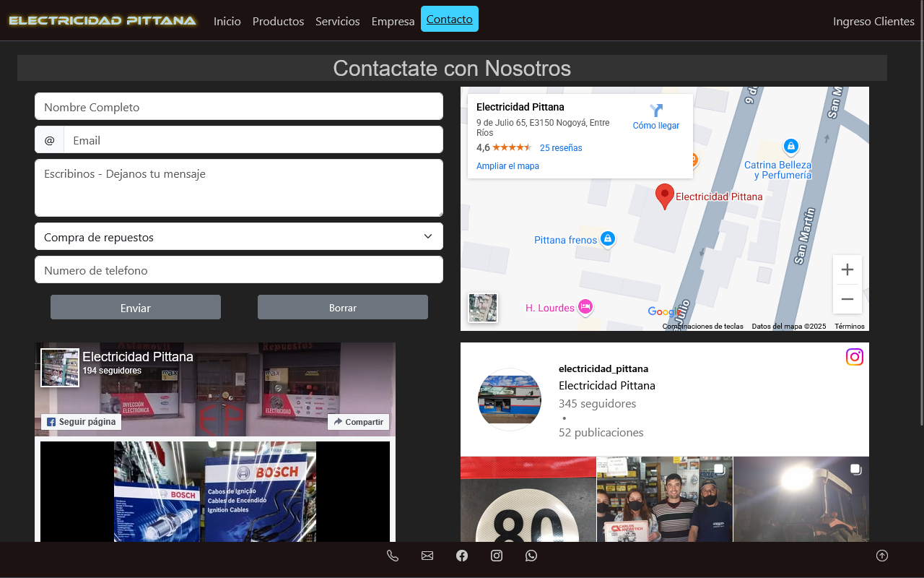Focus the Nombre Completo field
Screen dimensions: 924x578
(239, 106)
